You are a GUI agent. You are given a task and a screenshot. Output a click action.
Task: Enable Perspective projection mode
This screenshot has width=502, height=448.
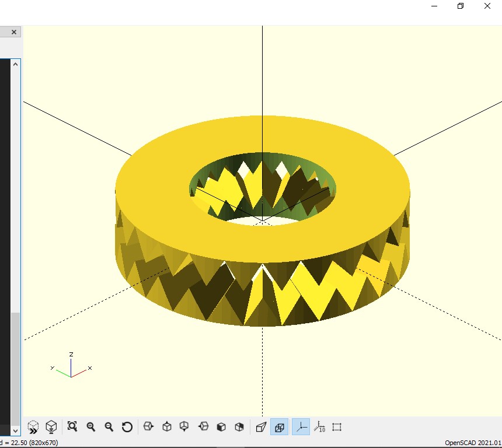click(x=261, y=427)
